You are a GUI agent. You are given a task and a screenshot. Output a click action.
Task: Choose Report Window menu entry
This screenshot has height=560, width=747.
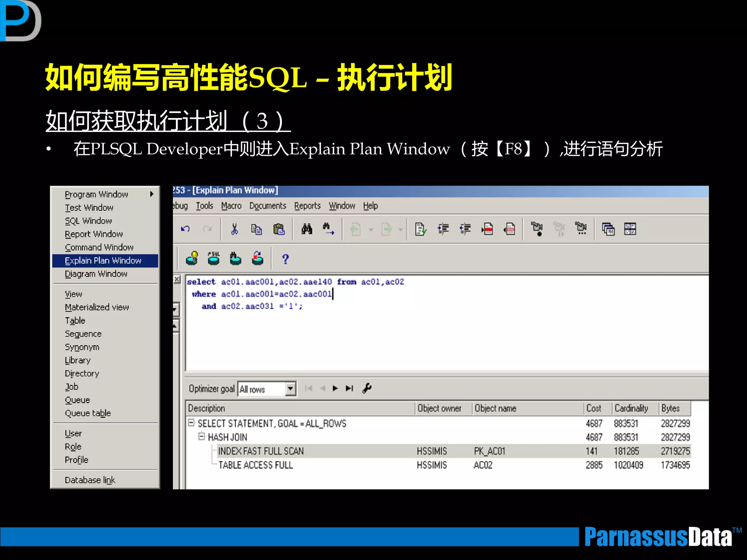(105, 234)
